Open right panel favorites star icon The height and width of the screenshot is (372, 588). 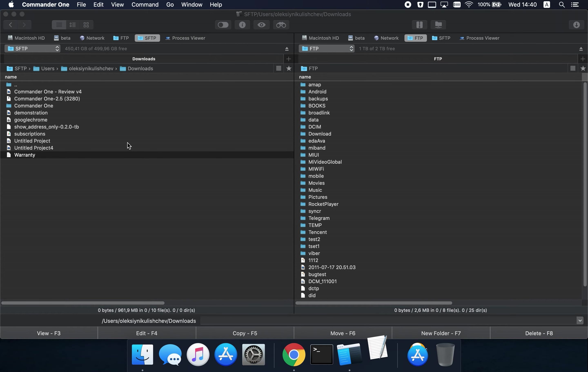583,68
